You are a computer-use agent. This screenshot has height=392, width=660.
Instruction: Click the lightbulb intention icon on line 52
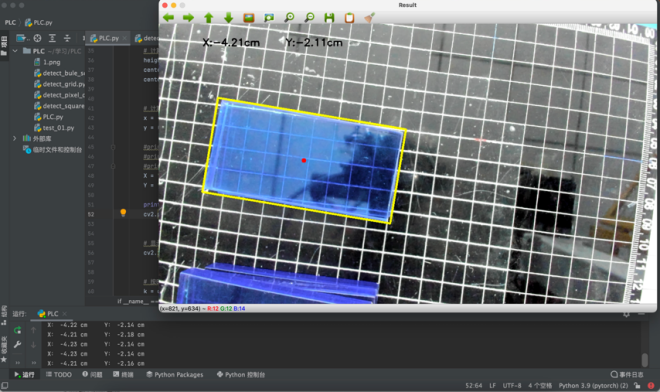click(123, 213)
